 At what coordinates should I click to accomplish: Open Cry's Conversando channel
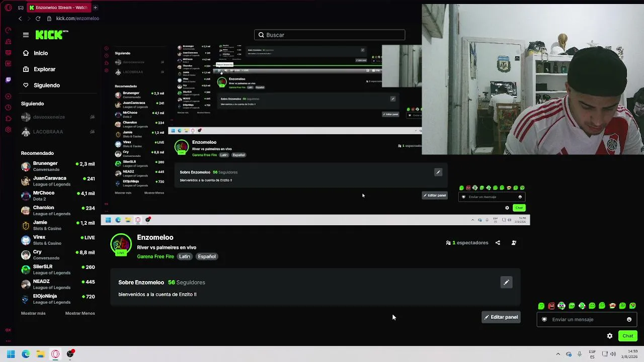tap(58, 255)
